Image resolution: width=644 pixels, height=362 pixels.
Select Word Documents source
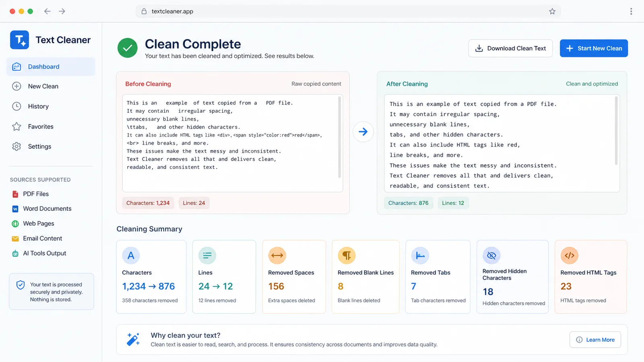click(x=47, y=209)
